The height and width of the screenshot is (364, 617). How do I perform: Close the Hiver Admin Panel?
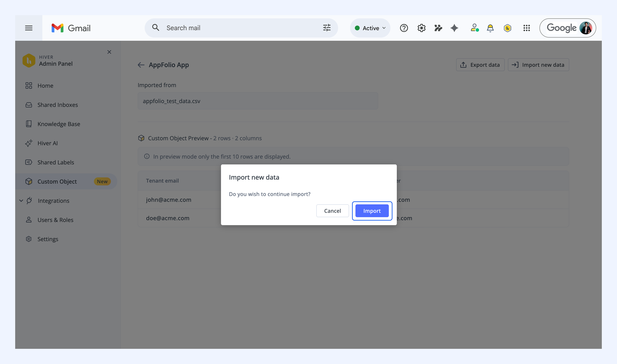coord(109,52)
